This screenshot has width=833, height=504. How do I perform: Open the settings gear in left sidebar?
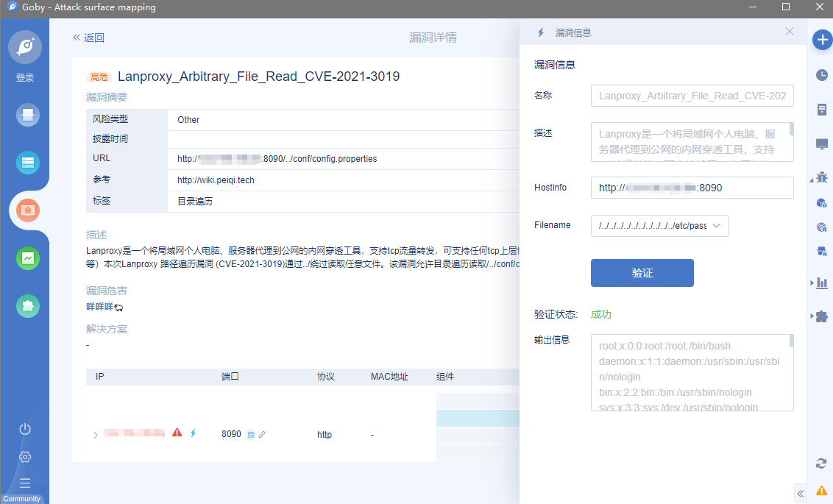coord(25,457)
